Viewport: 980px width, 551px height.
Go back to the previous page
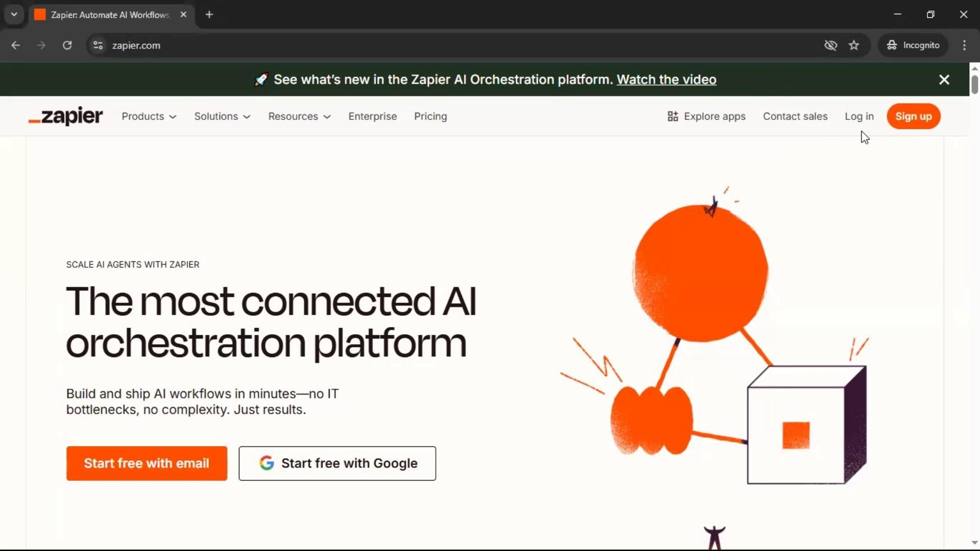tap(16, 45)
